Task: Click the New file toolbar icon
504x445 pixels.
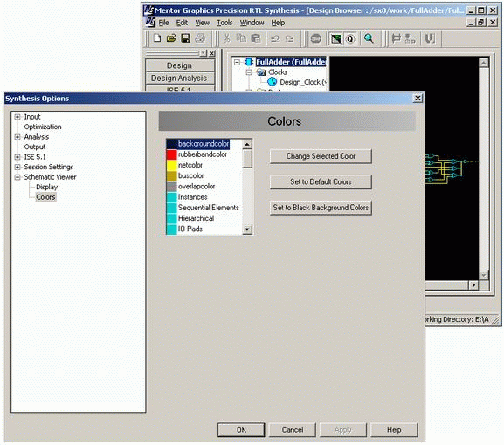Action: pos(157,38)
